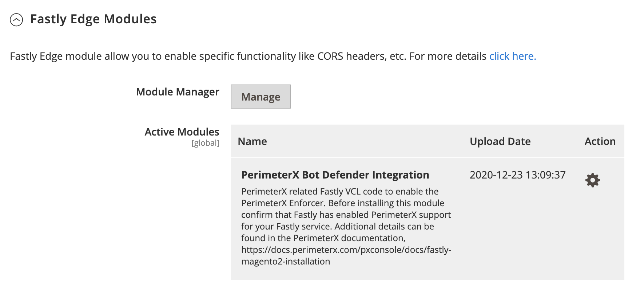Click the PerimeterX Bot Defender Integration title
The width and height of the screenshot is (644, 290).
click(335, 175)
